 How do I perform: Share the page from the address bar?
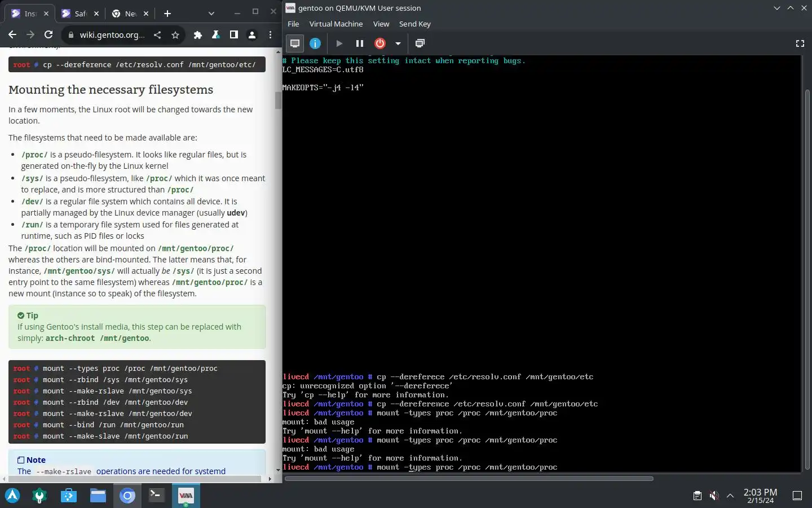(157, 35)
